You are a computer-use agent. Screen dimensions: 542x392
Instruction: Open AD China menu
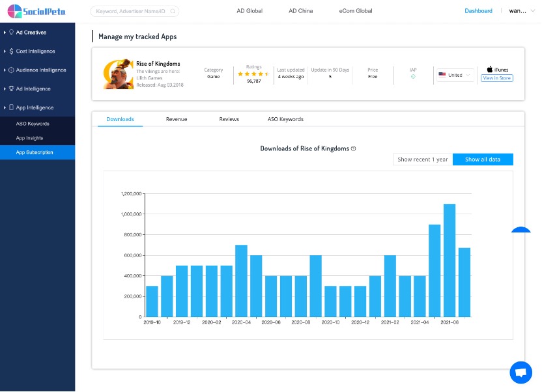click(x=301, y=11)
